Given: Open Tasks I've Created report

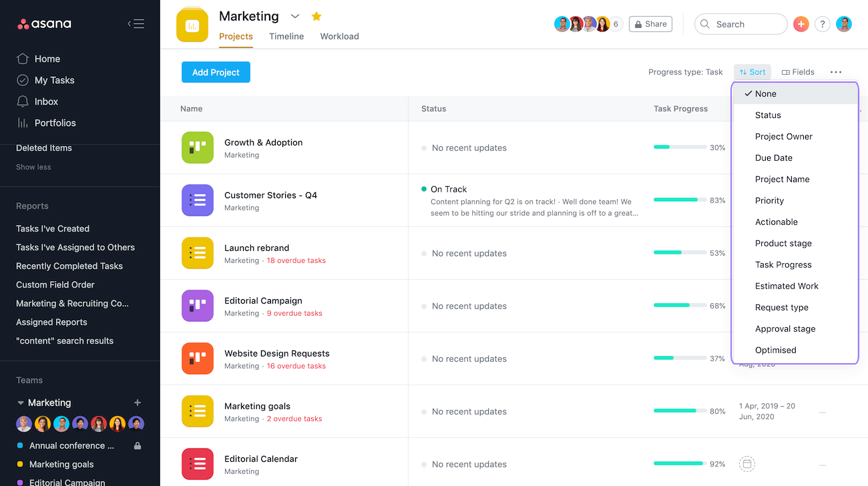Looking at the screenshot, I should (x=53, y=228).
